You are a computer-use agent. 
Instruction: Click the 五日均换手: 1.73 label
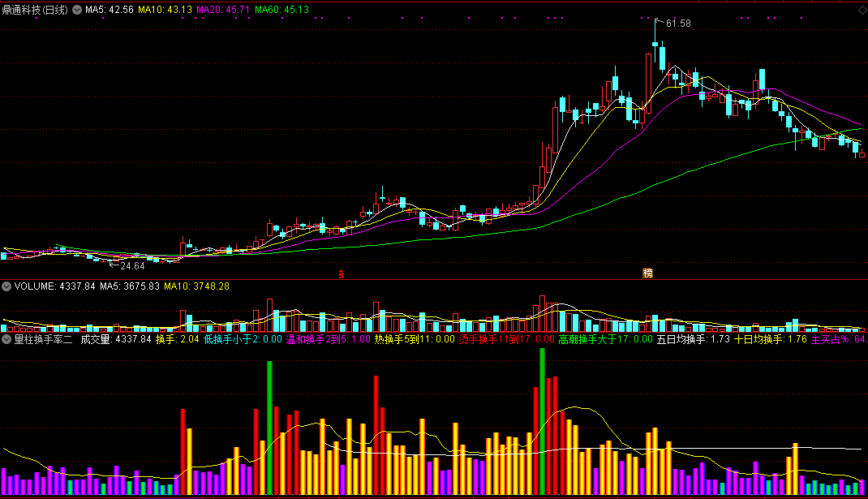[693, 339]
